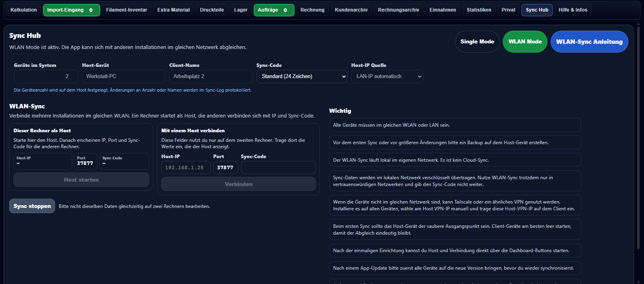Screen dimensions: 644x284
Task: Click the Verbinden button
Action: point(239,184)
